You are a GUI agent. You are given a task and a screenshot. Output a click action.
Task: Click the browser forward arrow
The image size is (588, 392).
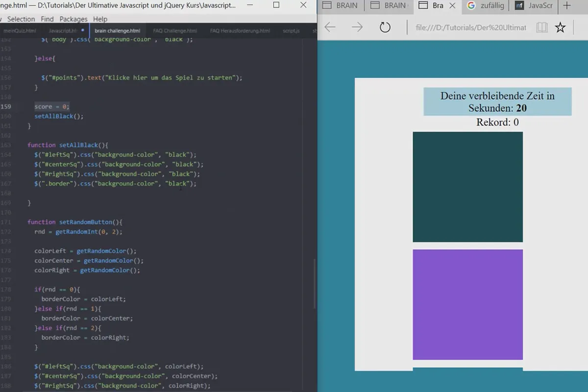[357, 27]
